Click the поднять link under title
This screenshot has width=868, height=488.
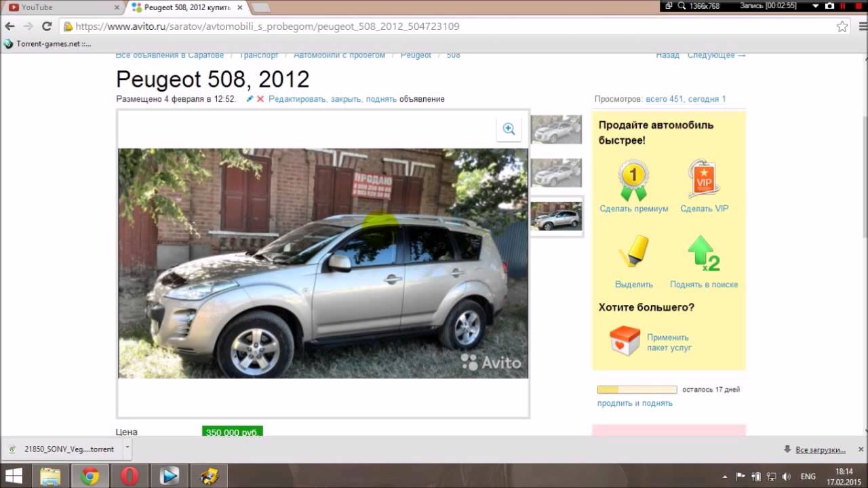point(381,99)
